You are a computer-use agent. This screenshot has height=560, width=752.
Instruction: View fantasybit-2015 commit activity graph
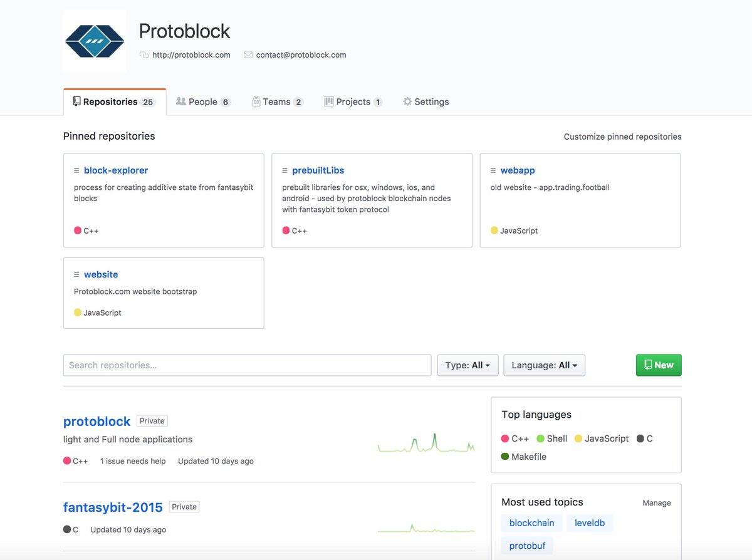[x=426, y=528]
